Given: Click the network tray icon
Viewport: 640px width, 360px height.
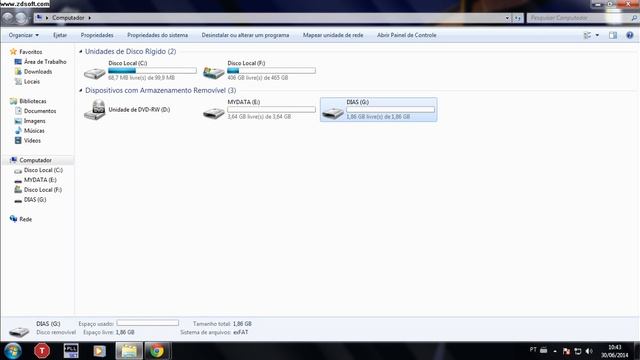Looking at the screenshot, I should pyautogui.click(x=578, y=351).
